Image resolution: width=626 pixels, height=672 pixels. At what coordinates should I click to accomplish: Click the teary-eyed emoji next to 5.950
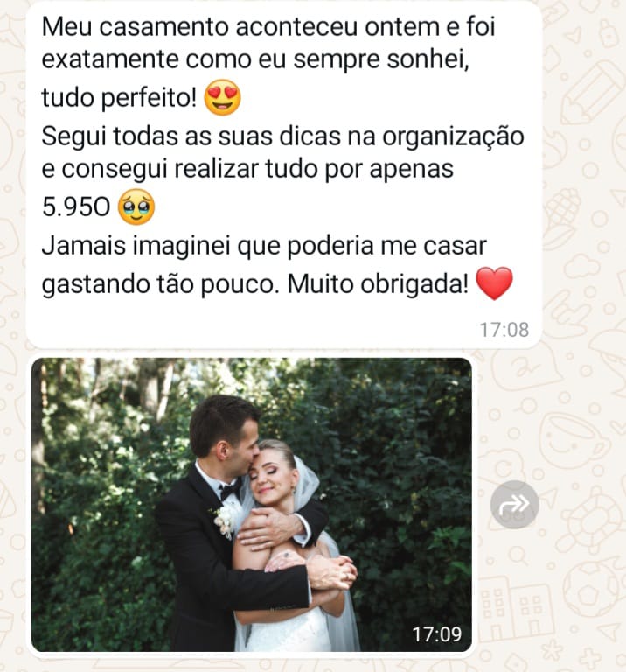[x=136, y=207]
